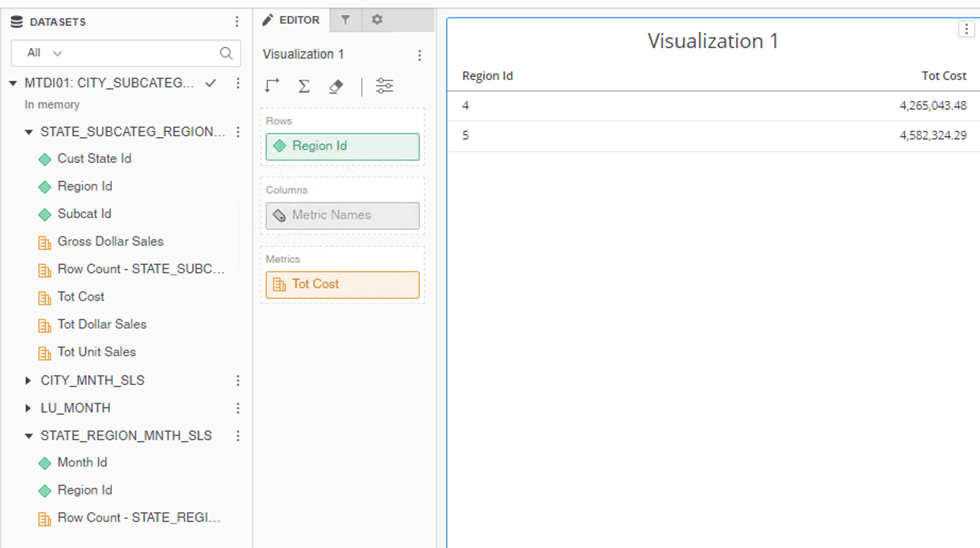Click the eraser clear icon

pyautogui.click(x=336, y=86)
